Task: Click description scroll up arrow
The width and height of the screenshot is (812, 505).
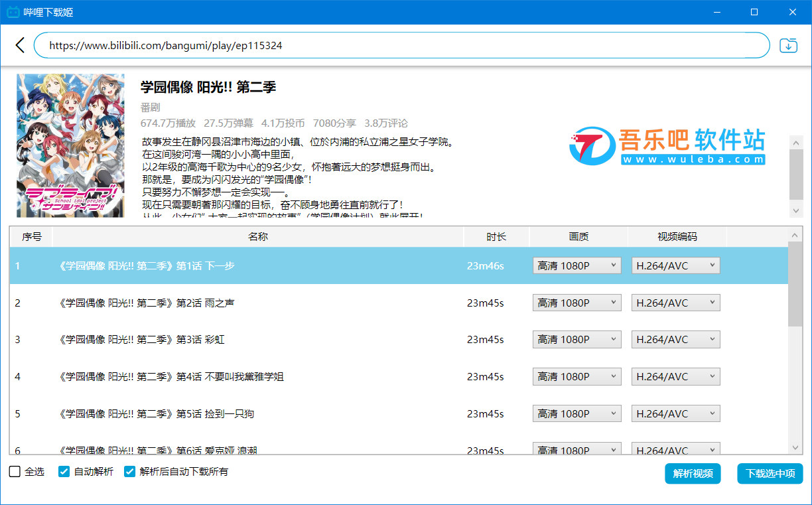Action: coord(796,143)
